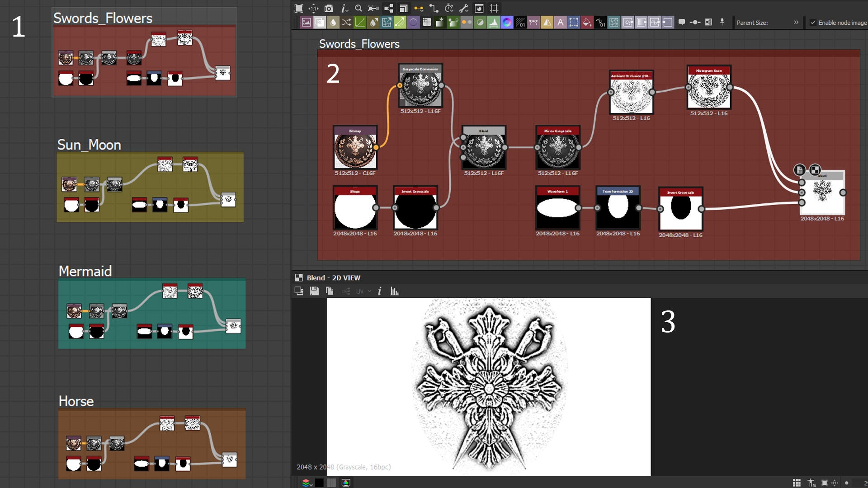
Task: Toggle the Enable node image checkbox
Action: coord(813,23)
